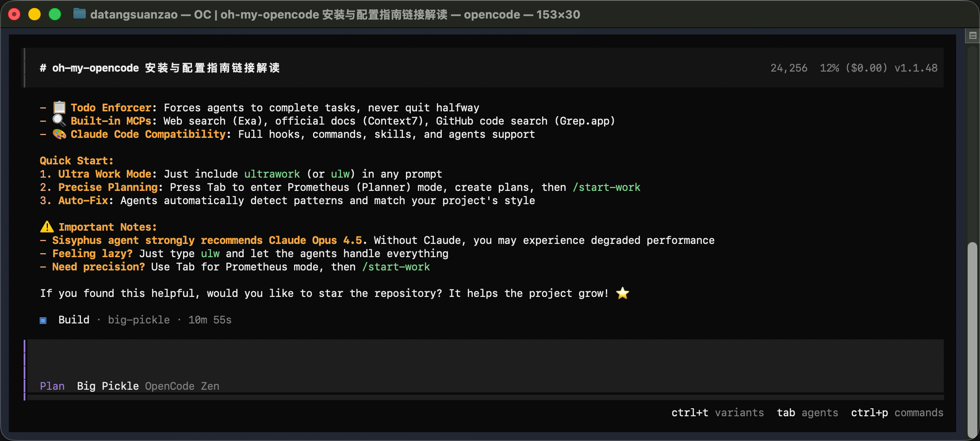Click the 24,256 token count
Image resolution: width=980 pixels, height=441 pixels.
click(789, 68)
